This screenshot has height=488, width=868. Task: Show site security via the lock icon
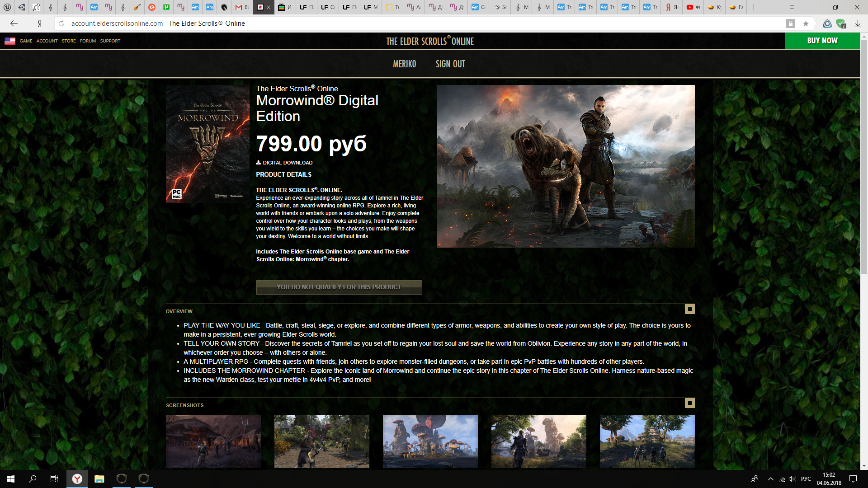point(790,23)
